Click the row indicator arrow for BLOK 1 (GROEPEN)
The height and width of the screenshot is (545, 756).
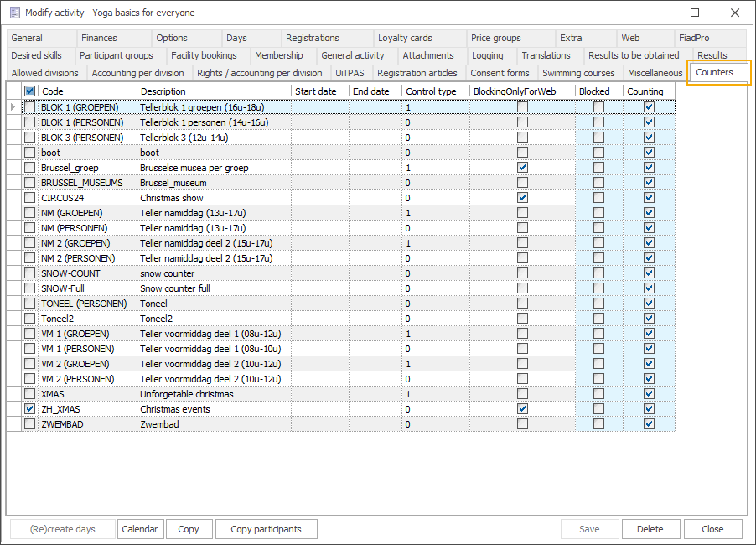tap(13, 107)
